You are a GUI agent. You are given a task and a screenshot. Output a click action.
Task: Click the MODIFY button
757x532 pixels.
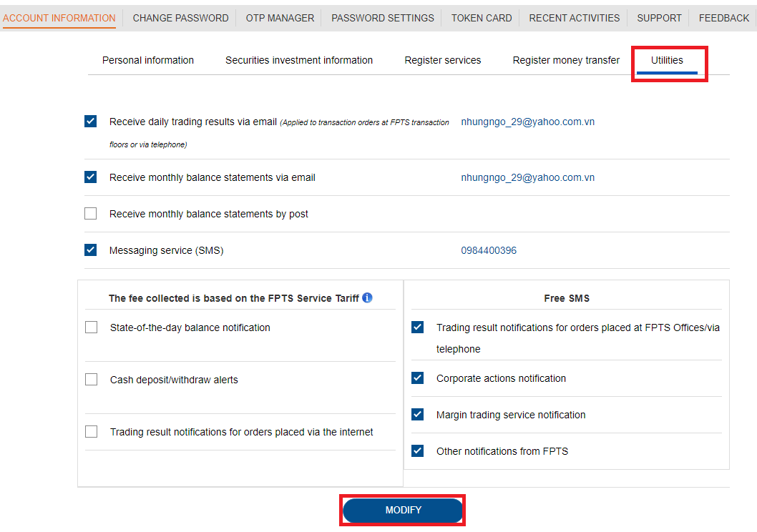coord(403,510)
